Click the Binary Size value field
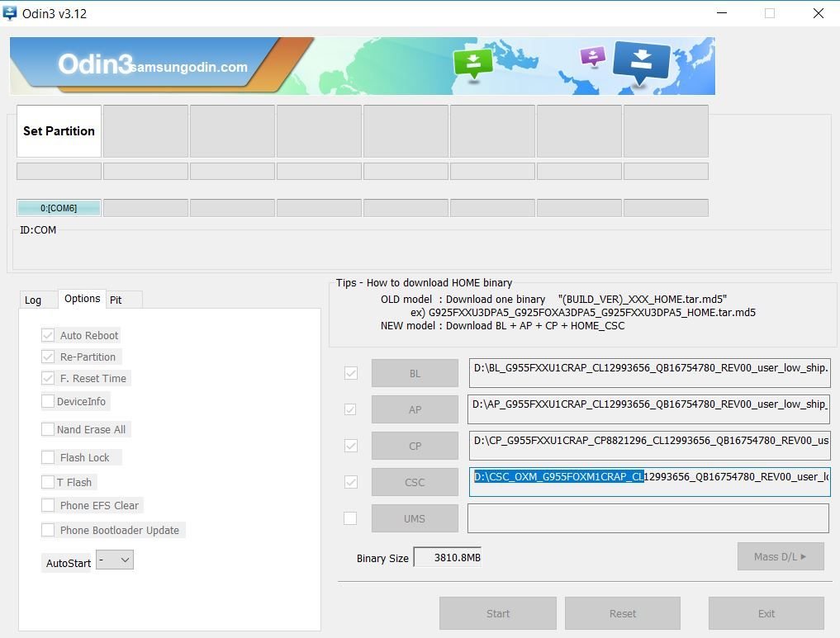This screenshot has height=638, width=840. pos(448,557)
